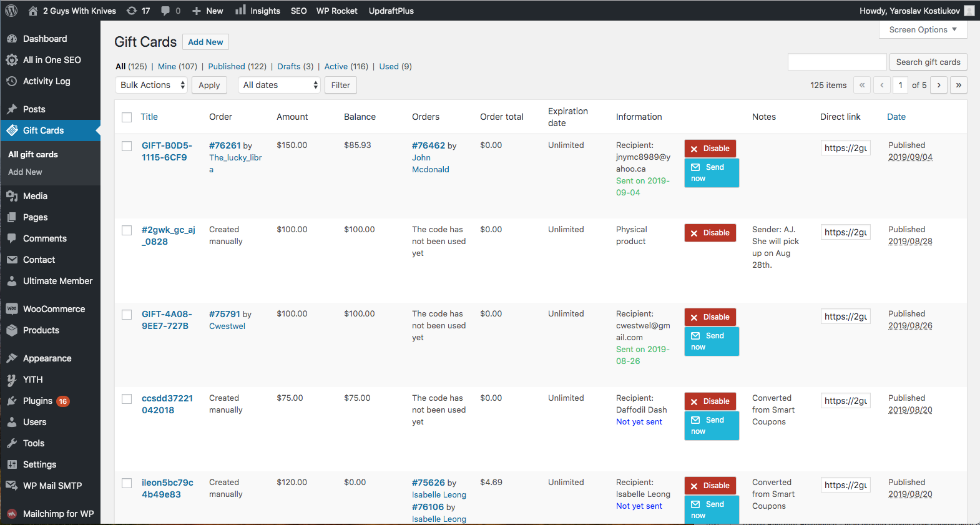The width and height of the screenshot is (980, 525).
Task: Open the updates icon showing 17
Action: click(x=132, y=11)
